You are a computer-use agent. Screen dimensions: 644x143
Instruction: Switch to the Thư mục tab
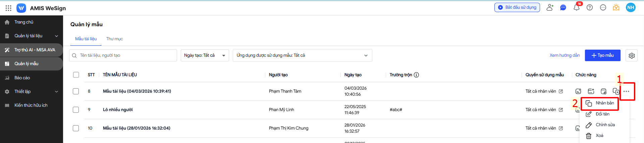[x=114, y=39]
